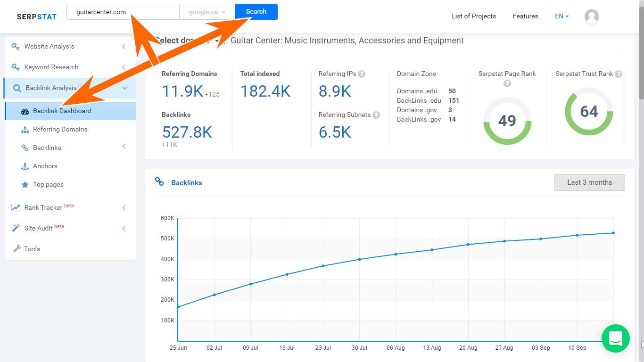Open the Last 3 months period selector
The image size is (644, 362).
pyautogui.click(x=590, y=182)
